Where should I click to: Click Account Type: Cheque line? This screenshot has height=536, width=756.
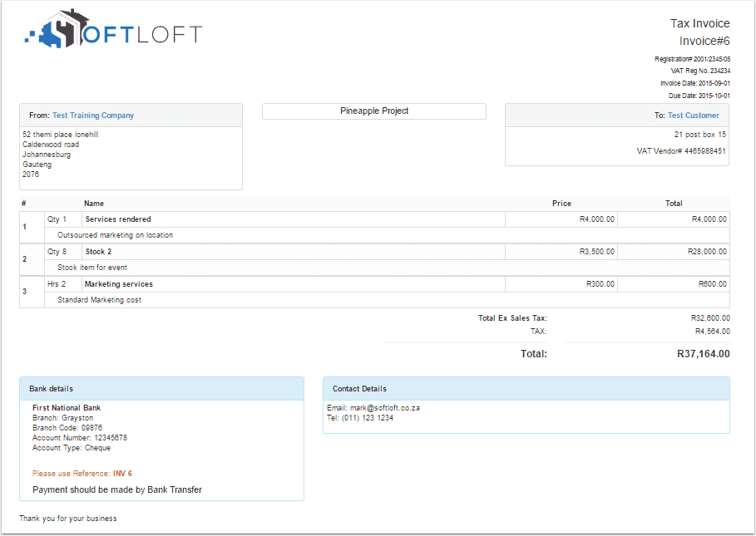(x=72, y=448)
